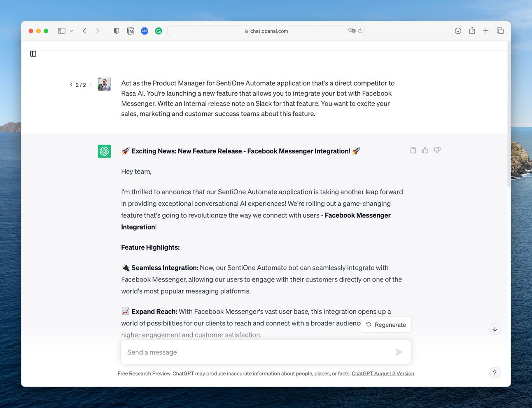
Task: Open the Share menu
Action: pyautogui.click(x=472, y=30)
